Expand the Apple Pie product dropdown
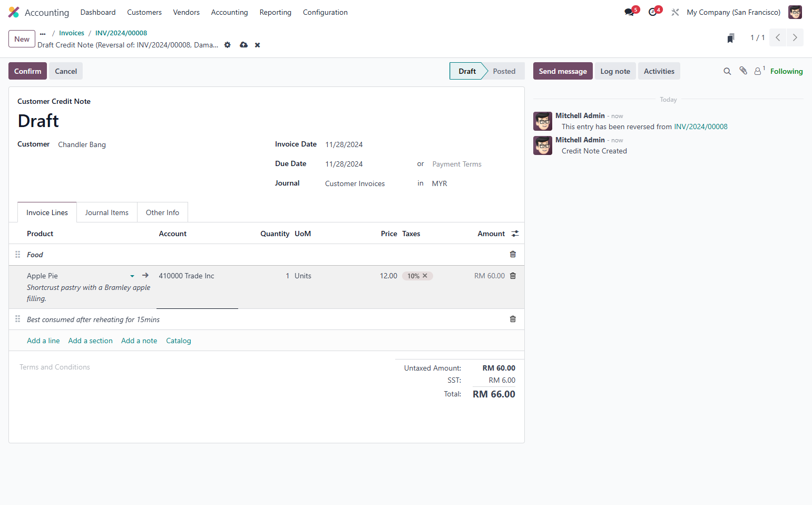 (x=132, y=276)
